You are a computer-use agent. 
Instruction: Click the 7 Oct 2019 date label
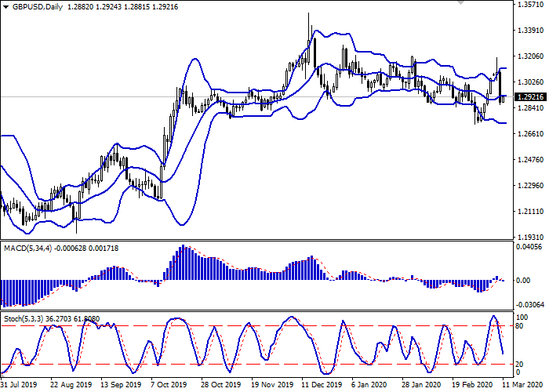(168, 386)
